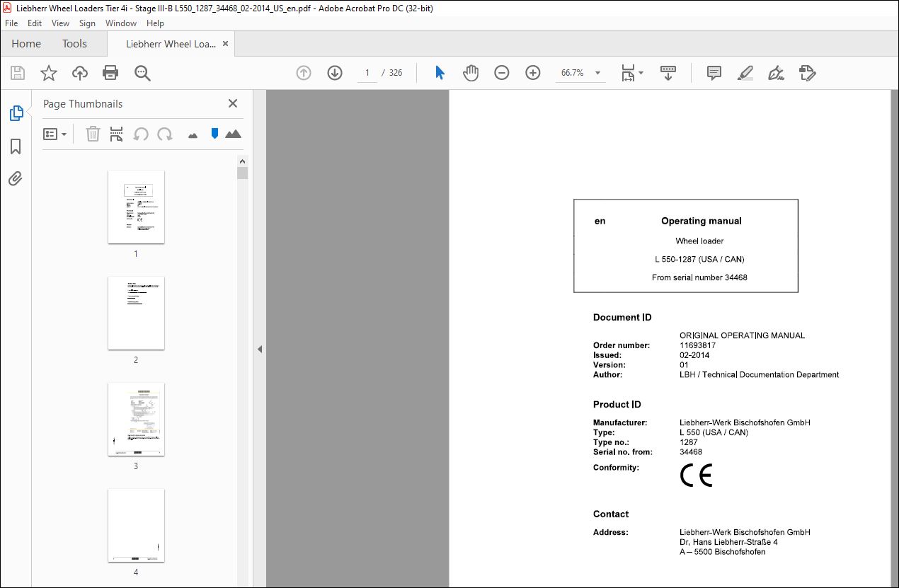Go to next page arrow
The height and width of the screenshot is (588, 899).
click(x=335, y=73)
